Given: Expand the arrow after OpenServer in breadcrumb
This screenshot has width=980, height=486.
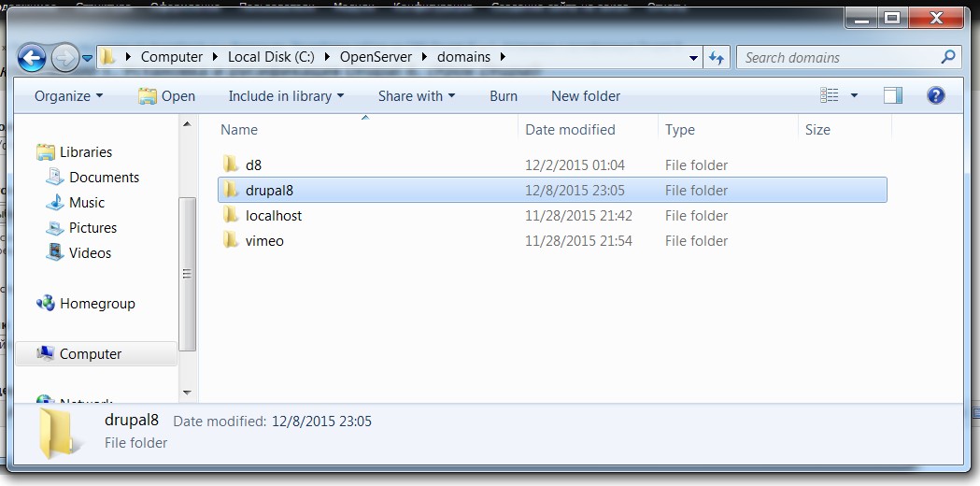Looking at the screenshot, I should click(424, 57).
